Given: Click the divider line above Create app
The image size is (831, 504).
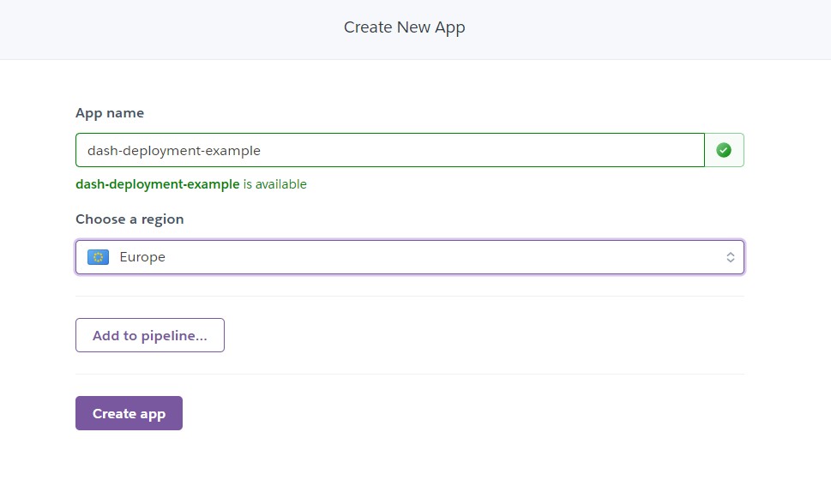Looking at the screenshot, I should point(410,375).
